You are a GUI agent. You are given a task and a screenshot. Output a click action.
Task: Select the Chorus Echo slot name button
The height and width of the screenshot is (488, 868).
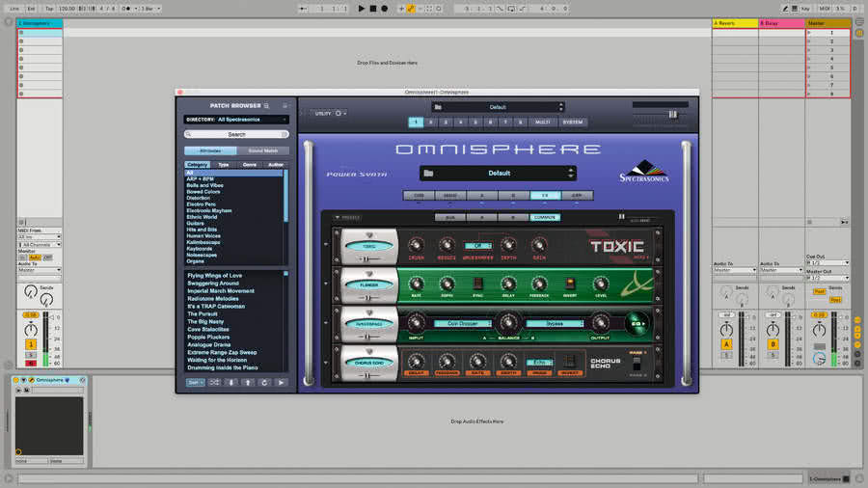point(369,363)
